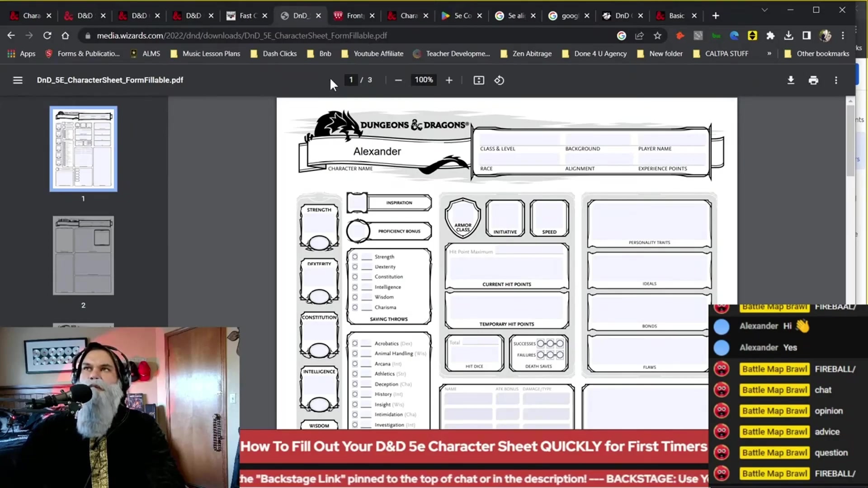Screen dimensions: 868x488
Task: Reload the current browser page
Action: pyautogui.click(x=47, y=35)
